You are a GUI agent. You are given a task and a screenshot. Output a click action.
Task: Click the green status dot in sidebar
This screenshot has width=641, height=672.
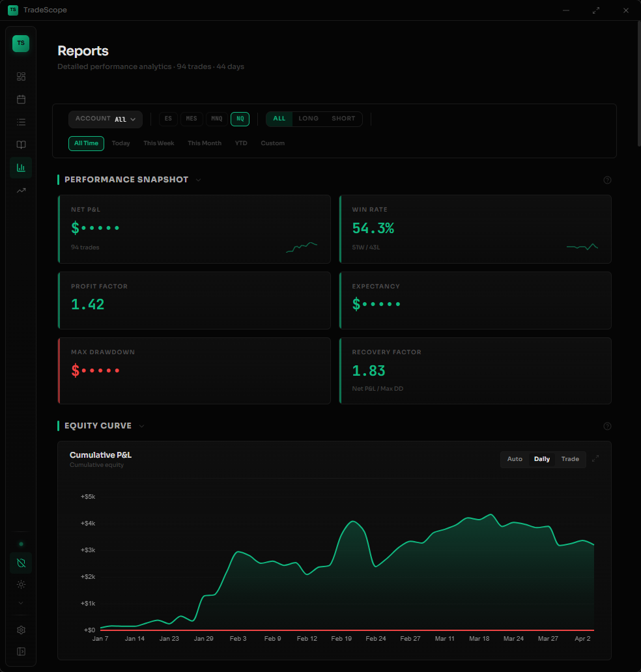click(x=21, y=544)
